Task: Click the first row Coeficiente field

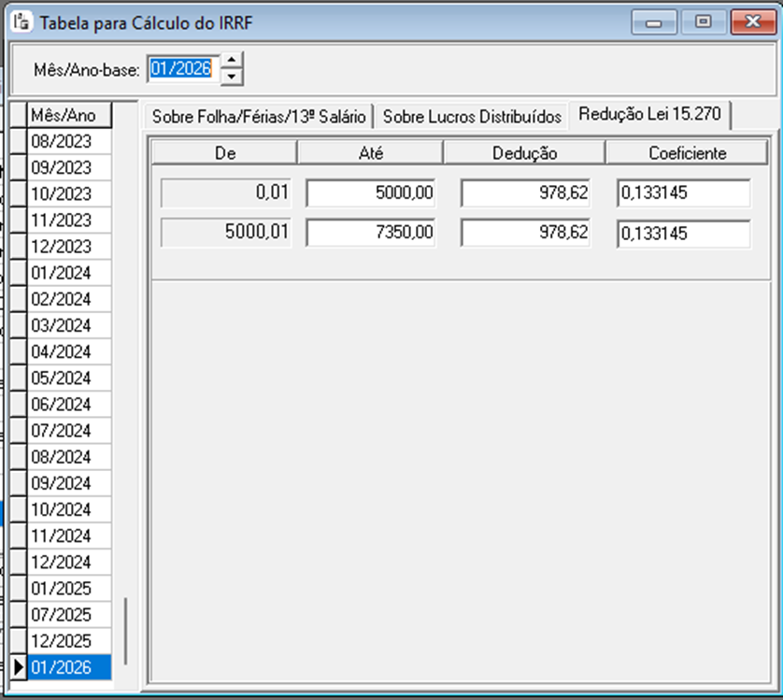Action: (x=683, y=193)
